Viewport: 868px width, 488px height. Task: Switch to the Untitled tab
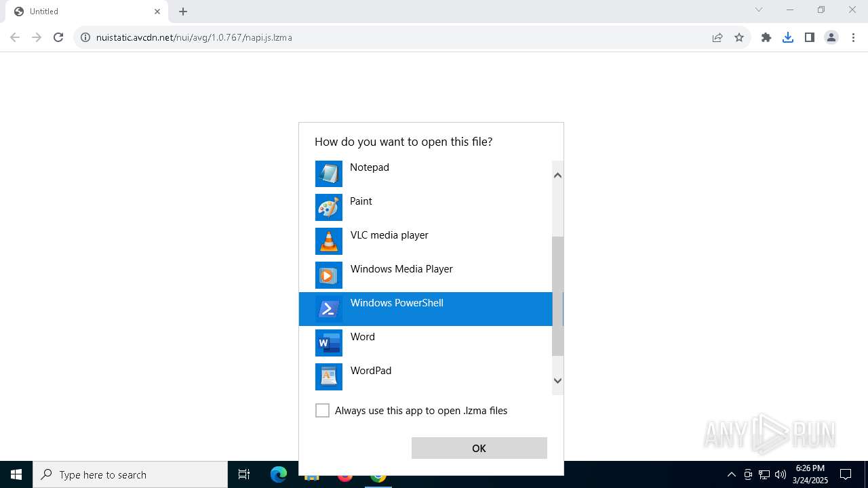[86, 12]
